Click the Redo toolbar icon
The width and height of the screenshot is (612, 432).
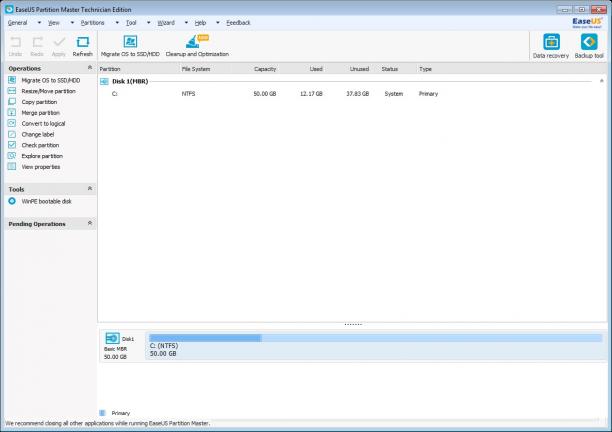click(x=37, y=42)
